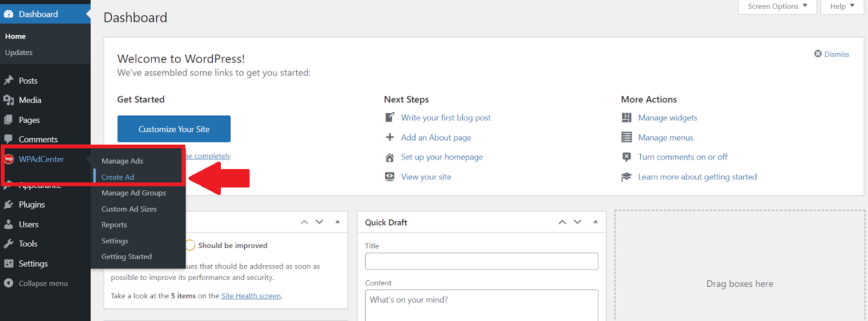868x321 pixels.
Task: Click the Posts pushpin icon
Action: [9, 81]
